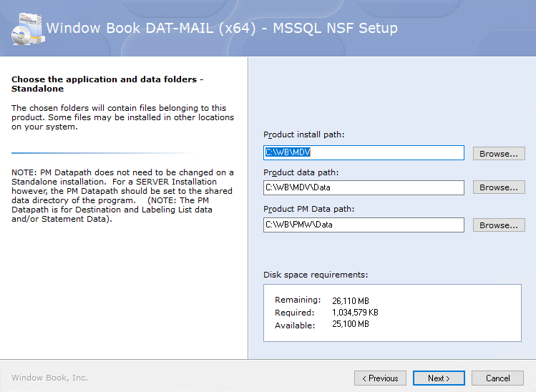Click the Disk space requirements box
The height and width of the screenshot is (392, 536).
coord(392,313)
